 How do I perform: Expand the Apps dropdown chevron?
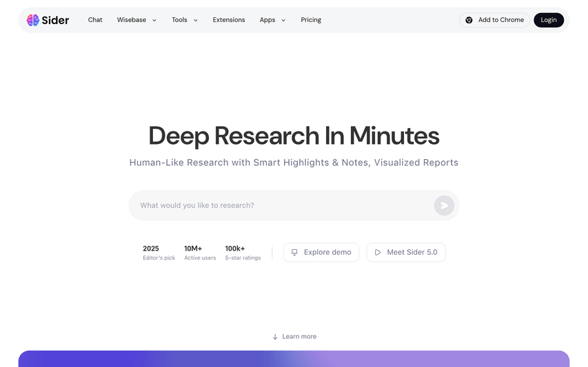(x=283, y=21)
